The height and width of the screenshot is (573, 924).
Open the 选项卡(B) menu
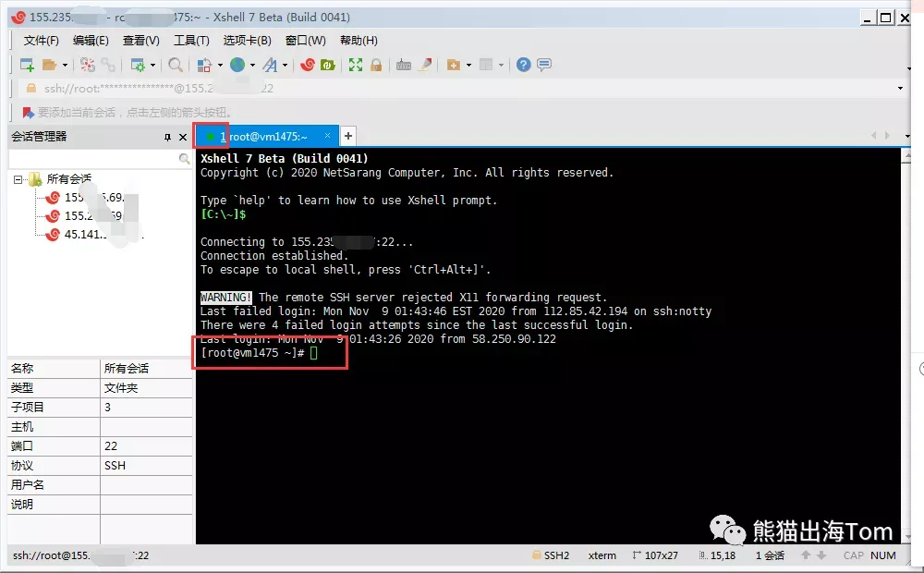pos(247,41)
